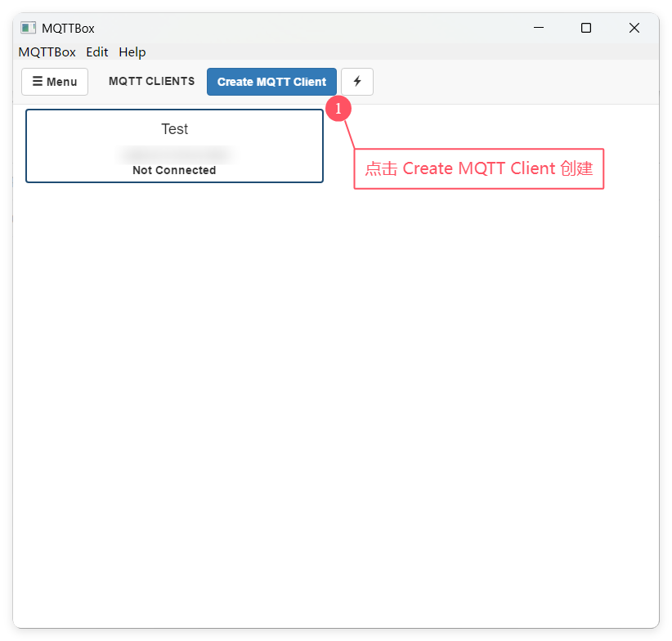Image resolution: width=672 pixels, height=641 pixels.
Task: Click the MQTTBox window title text
Action: point(68,28)
